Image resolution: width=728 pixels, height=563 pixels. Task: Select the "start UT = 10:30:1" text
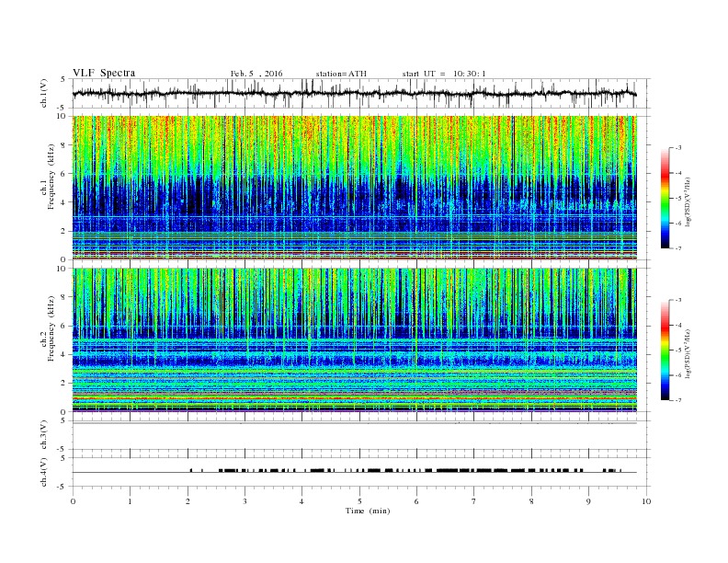point(444,74)
